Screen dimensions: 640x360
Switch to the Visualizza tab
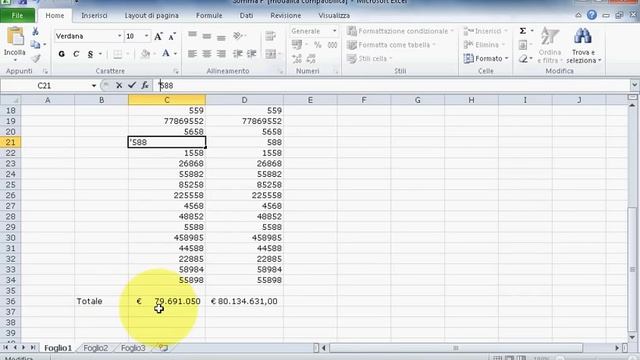pos(334,16)
